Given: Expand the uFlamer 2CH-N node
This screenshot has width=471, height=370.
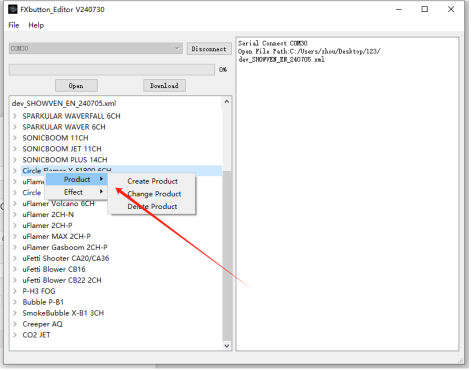Looking at the screenshot, I should click(15, 214).
